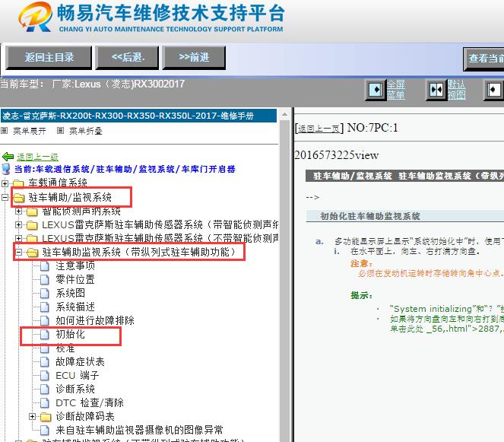Click the document icon beside 注意事项
This screenshot has height=442, width=504.
45,266
